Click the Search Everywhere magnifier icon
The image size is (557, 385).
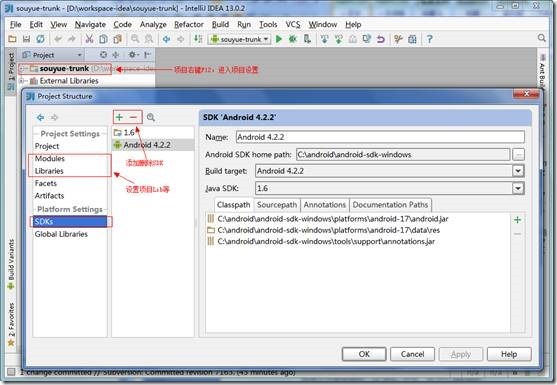(x=541, y=38)
